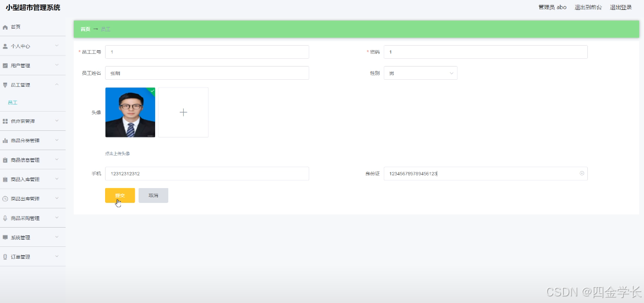
Task: Click the 管理员 abo label
Action: click(x=552, y=7)
